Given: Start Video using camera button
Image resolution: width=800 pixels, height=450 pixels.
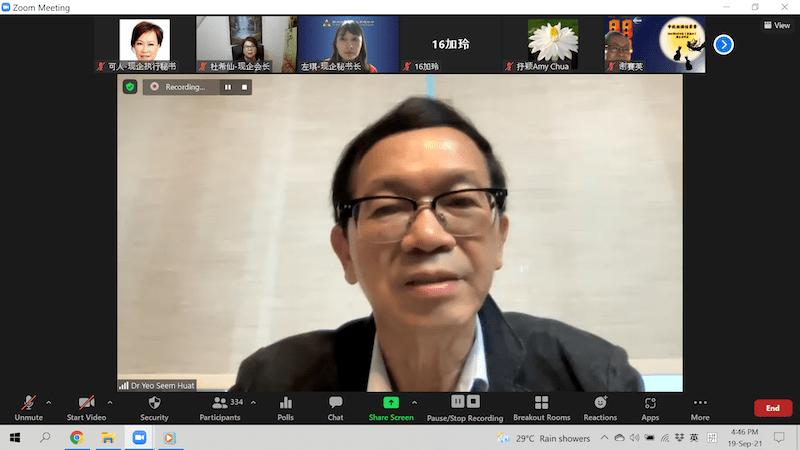Looking at the screenshot, I should 88,407.
